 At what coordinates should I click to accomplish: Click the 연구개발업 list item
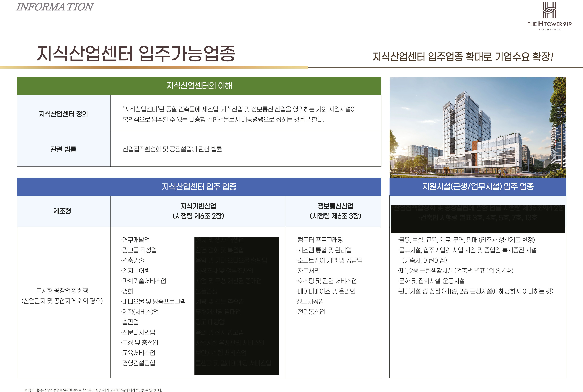point(136,240)
